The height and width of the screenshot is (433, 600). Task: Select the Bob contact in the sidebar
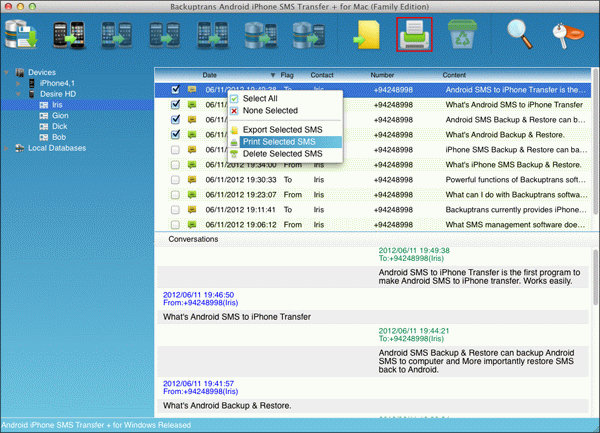(59, 137)
